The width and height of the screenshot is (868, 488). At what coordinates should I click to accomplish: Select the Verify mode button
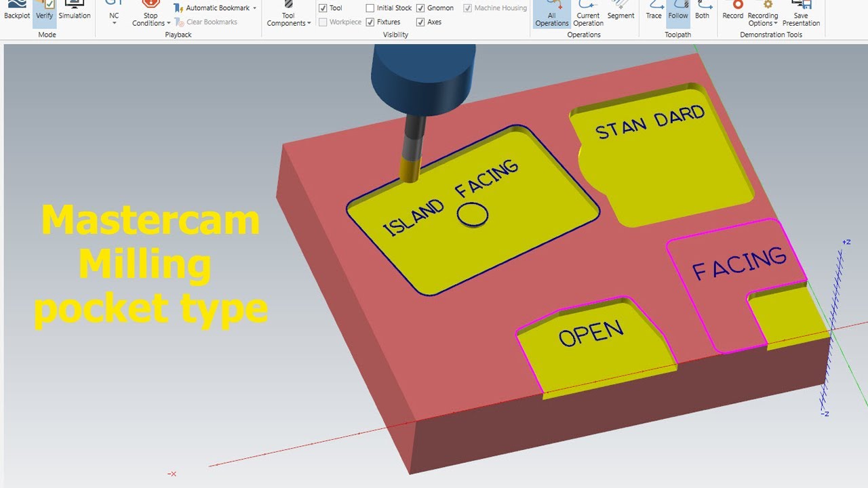[x=45, y=12]
